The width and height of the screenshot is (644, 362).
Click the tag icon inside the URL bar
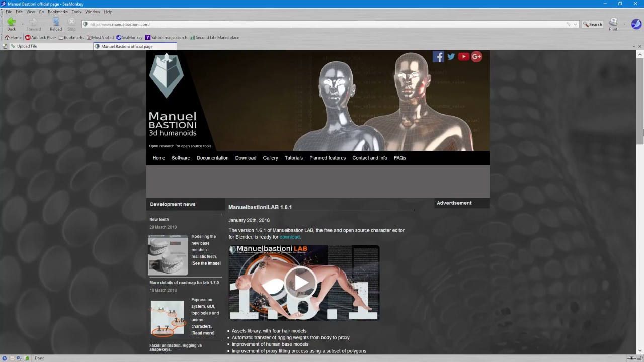click(569, 24)
